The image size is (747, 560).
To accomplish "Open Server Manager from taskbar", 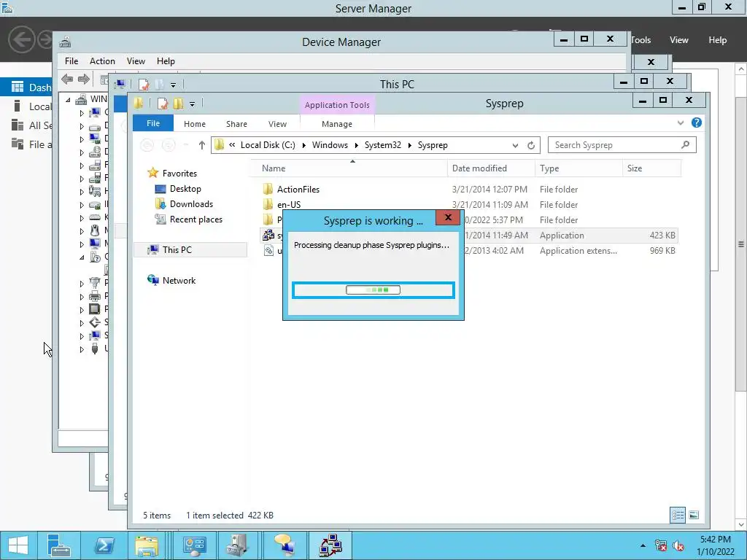I will point(59,545).
